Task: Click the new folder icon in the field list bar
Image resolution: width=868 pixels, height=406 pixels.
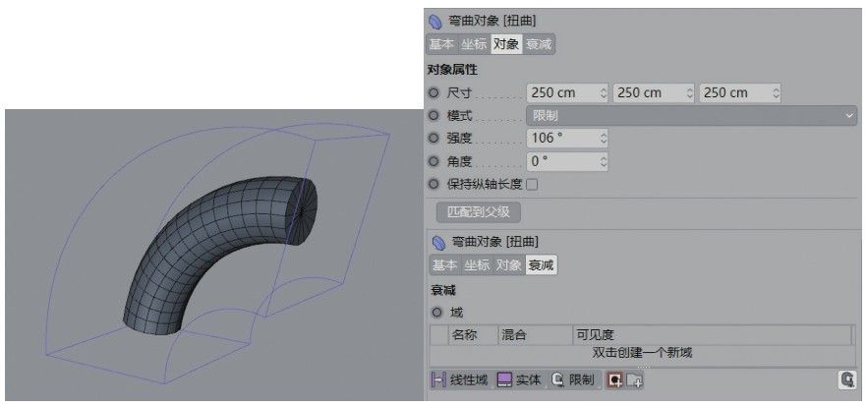Action: (x=634, y=380)
